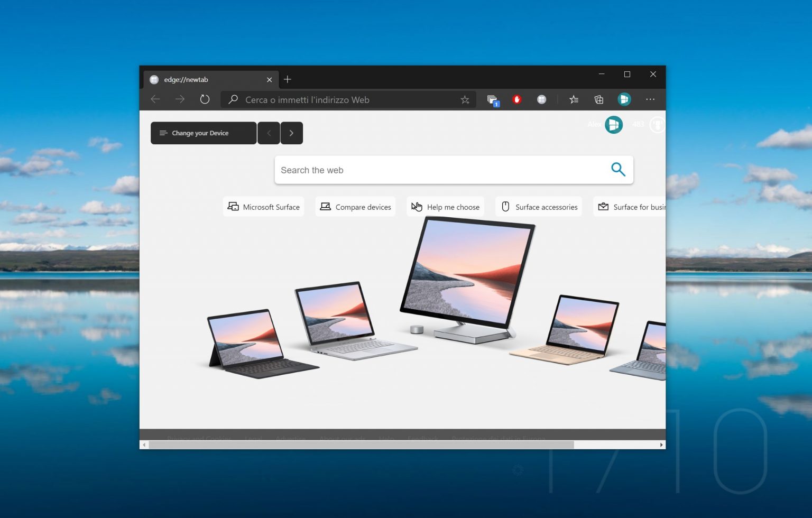
Task: Click the round extension globe icon
Action: tap(541, 99)
